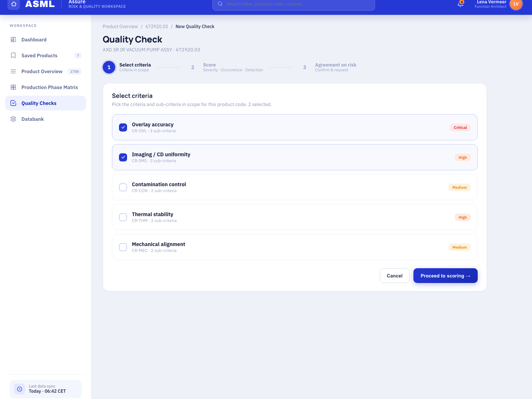Viewport: 532px width, 399px height.
Task: Click the Today 06:42 CET sync text
Action: [47, 391]
